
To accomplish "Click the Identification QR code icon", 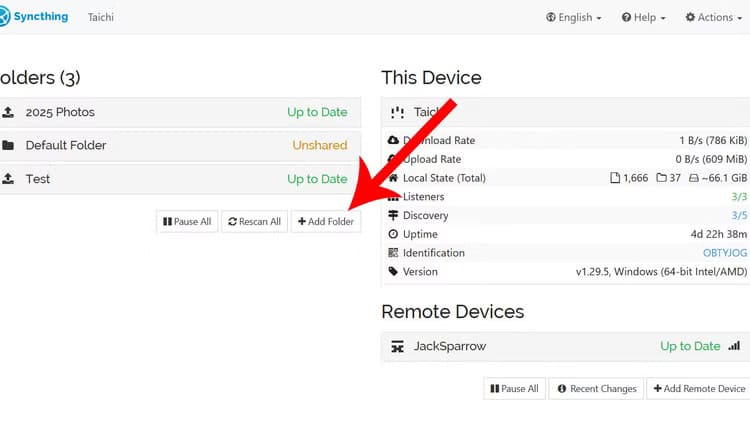I will pyautogui.click(x=393, y=253).
